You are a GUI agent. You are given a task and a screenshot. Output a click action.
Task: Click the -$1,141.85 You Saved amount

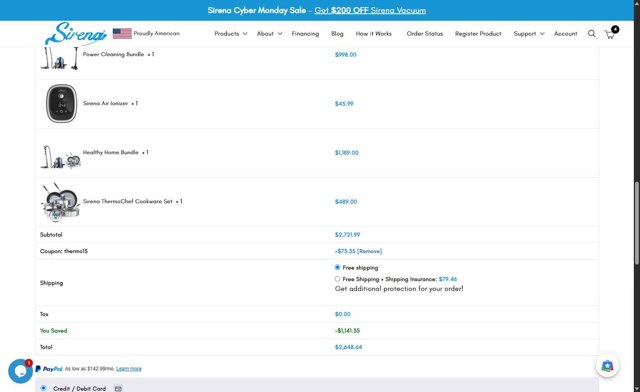point(347,331)
